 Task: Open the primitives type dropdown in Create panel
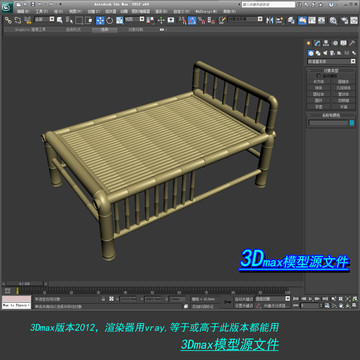tap(332, 62)
